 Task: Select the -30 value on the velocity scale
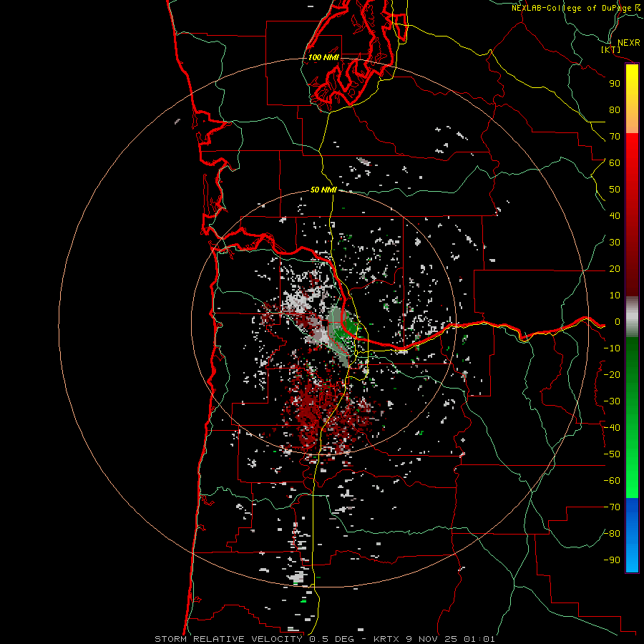[612, 401]
